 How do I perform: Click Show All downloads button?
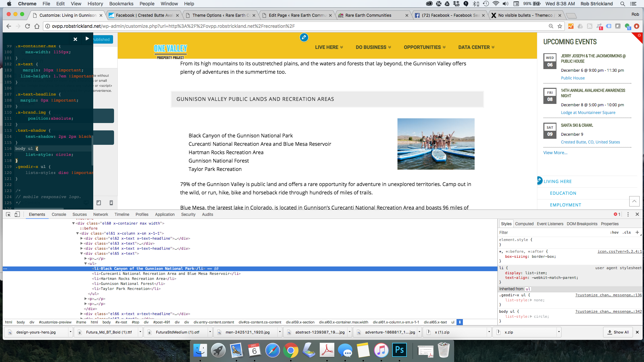tap(618, 332)
